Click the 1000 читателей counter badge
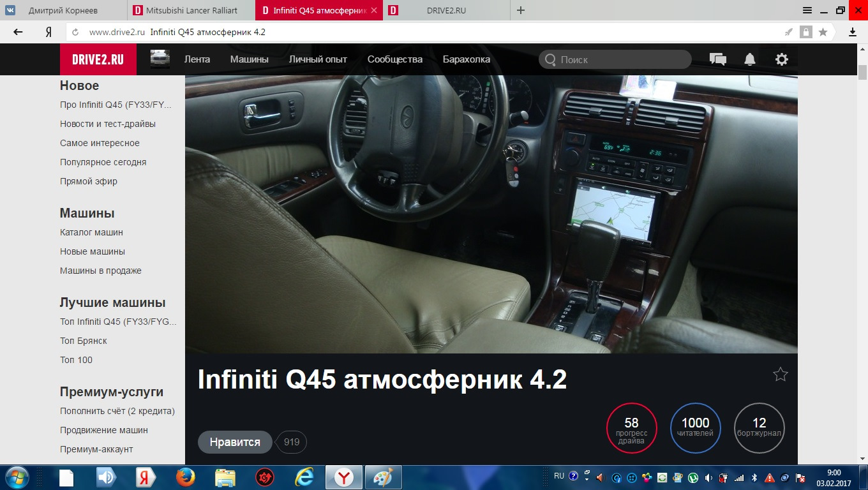The image size is (868, 490). pos(695,427)
